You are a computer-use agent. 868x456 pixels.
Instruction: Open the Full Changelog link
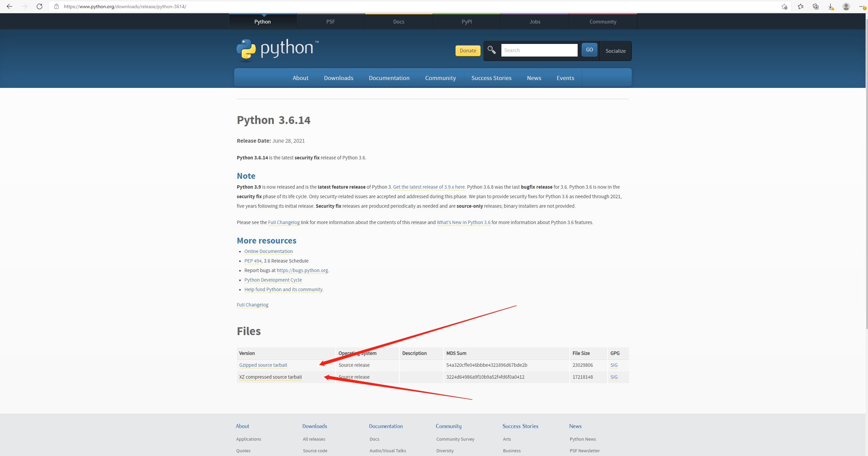(252, 304)
